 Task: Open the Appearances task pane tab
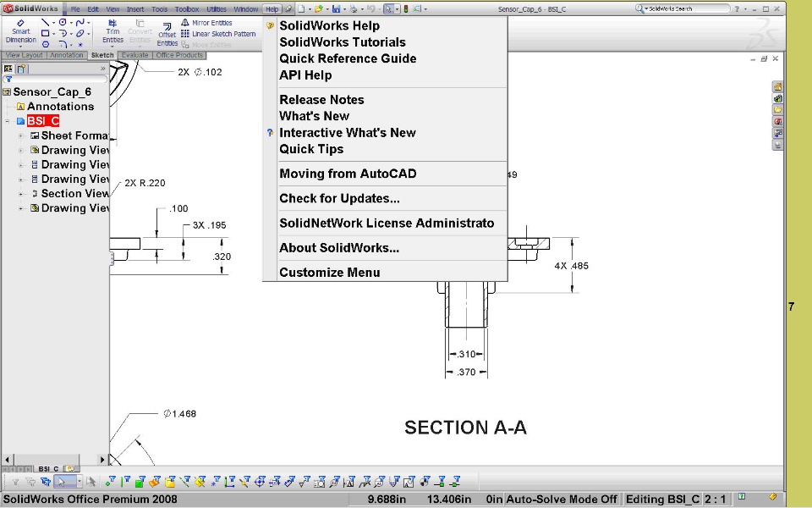[777, 145]
